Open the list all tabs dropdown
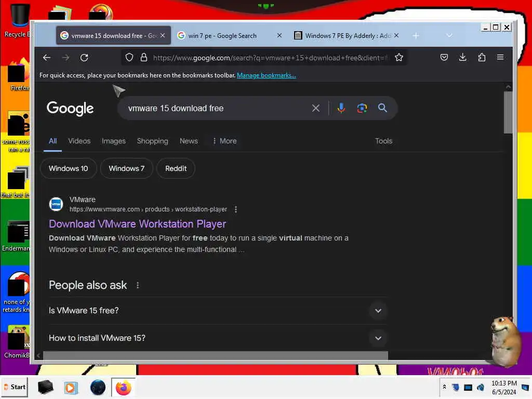 449,35
